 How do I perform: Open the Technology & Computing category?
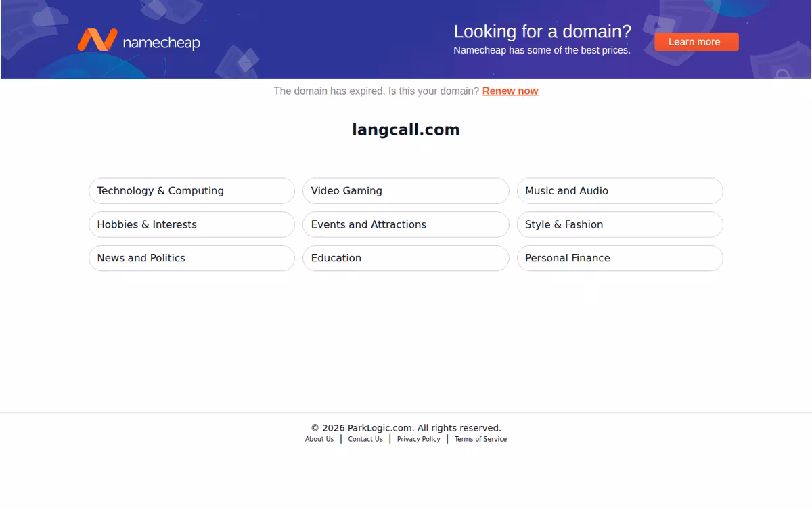[x=191, y=191]
